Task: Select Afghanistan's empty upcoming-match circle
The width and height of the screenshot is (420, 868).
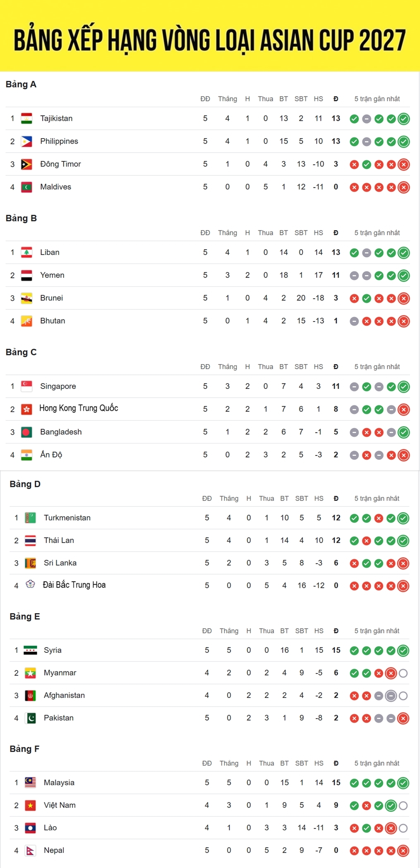Action: click(403, 696)
